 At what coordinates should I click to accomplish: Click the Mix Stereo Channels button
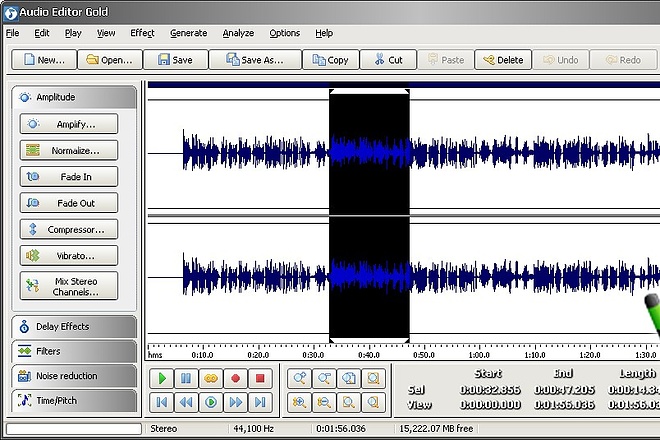tap(69, 286)
